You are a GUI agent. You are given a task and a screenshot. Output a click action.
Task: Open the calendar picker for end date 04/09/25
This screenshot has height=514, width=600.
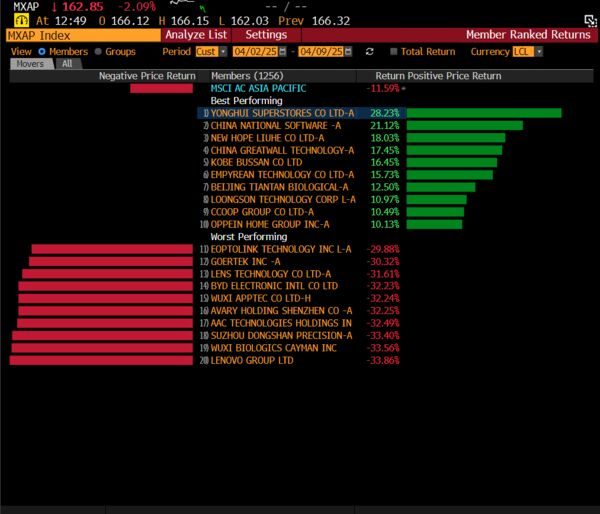[348, 51]
